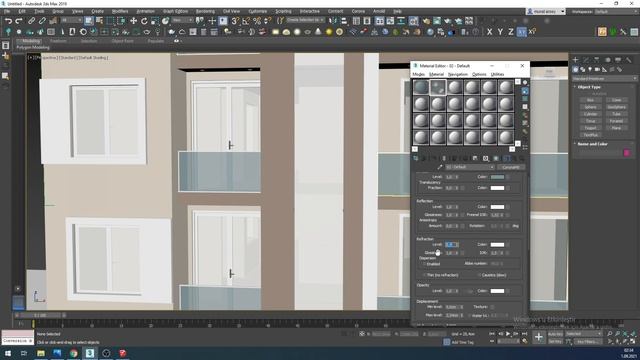Activate the Select and Scale tool

155,21
